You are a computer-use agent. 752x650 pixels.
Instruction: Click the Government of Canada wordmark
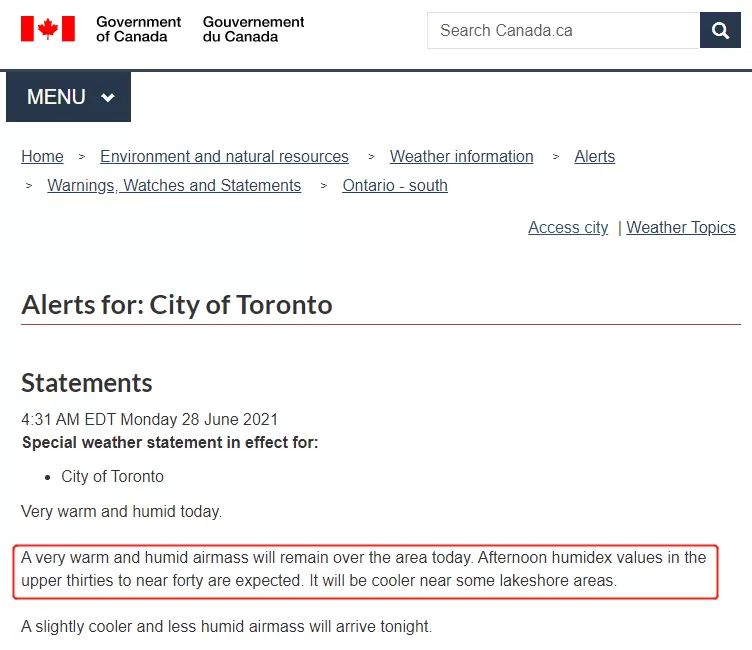[x=138, y=29]
